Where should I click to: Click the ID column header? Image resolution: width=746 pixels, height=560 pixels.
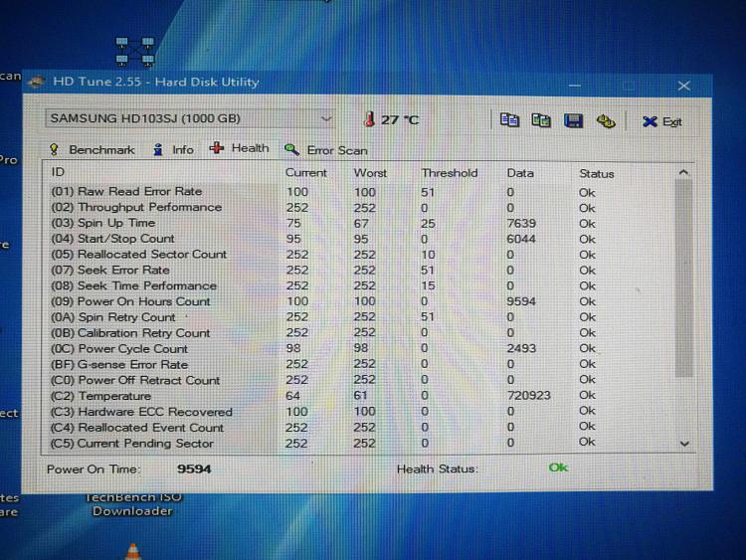58,172
